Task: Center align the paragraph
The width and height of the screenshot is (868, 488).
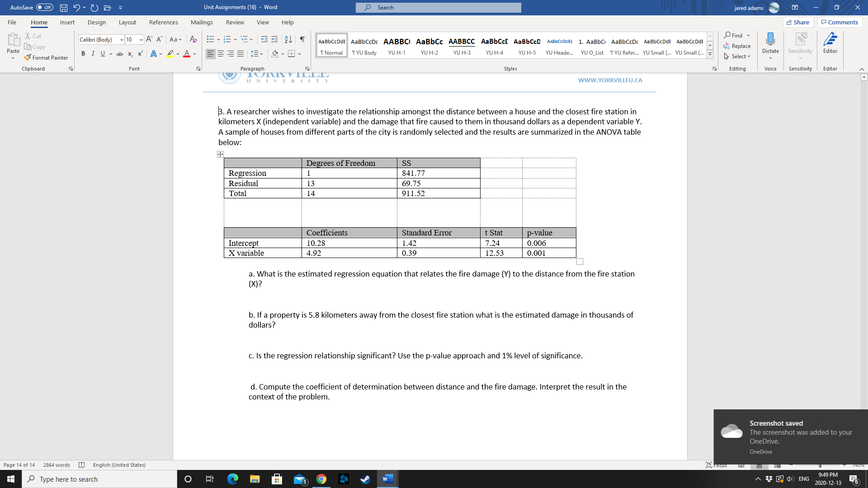Action: pos(221,53)
